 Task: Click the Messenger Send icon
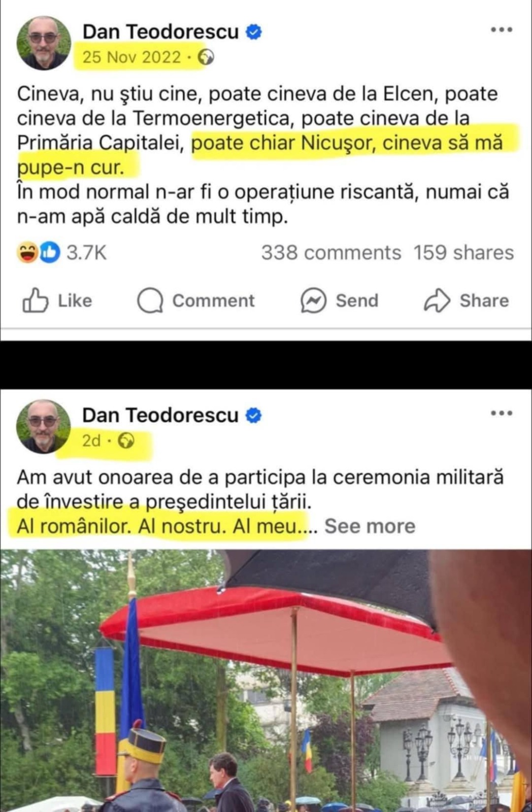pyautogui.click(x=313, y=300)
